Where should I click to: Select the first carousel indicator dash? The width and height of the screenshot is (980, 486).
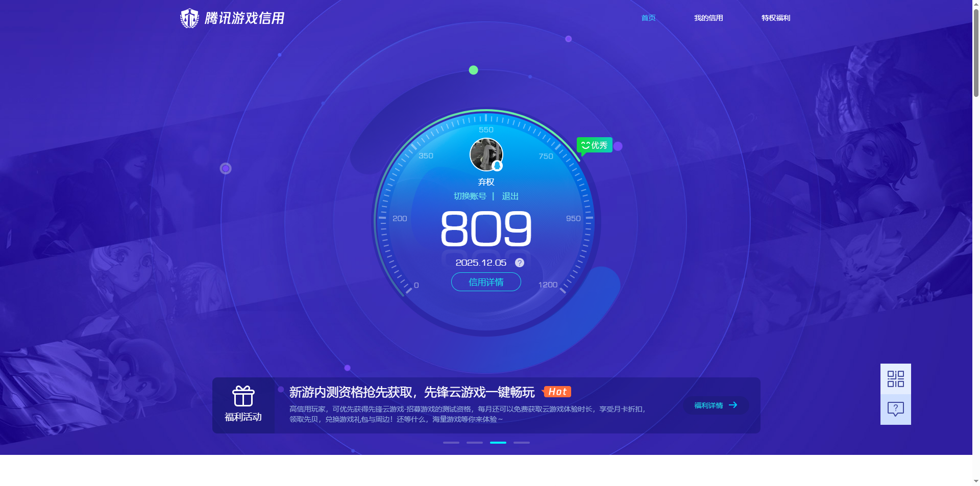tap(451, 443)
